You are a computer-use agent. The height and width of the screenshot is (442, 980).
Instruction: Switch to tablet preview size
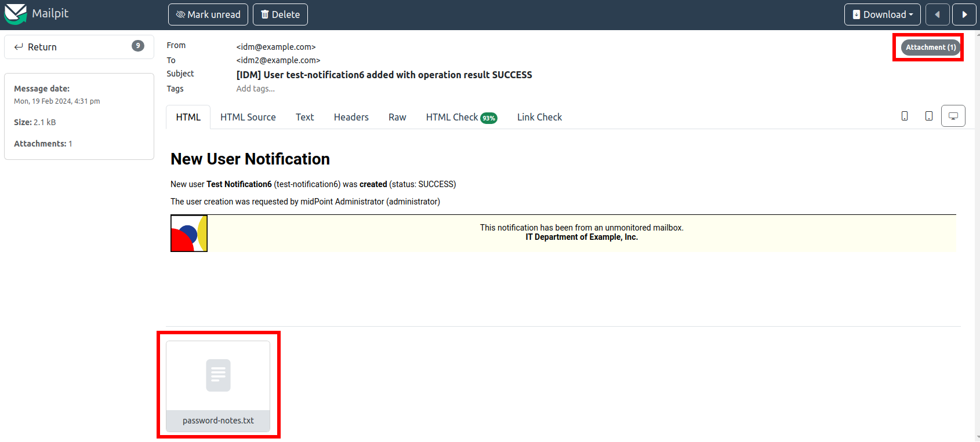tap(929, 116)
